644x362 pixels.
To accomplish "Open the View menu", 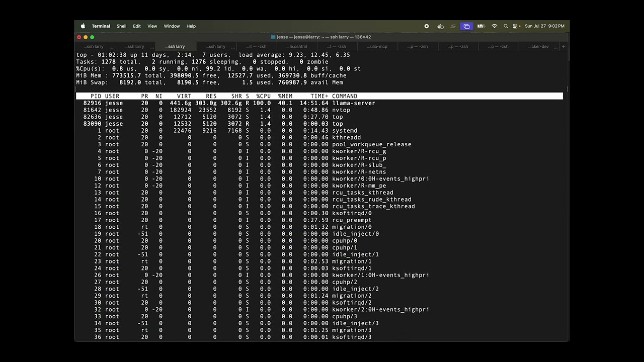I will point(152,26).
